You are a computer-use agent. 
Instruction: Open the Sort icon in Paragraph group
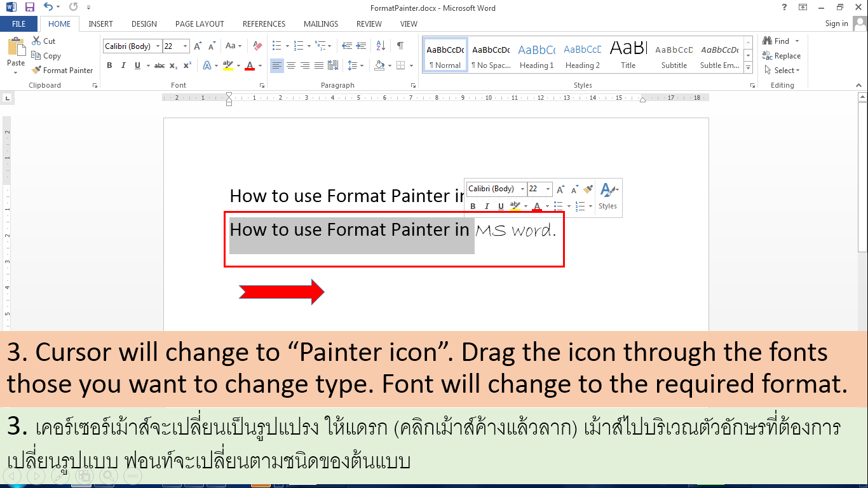pos(381,45)
